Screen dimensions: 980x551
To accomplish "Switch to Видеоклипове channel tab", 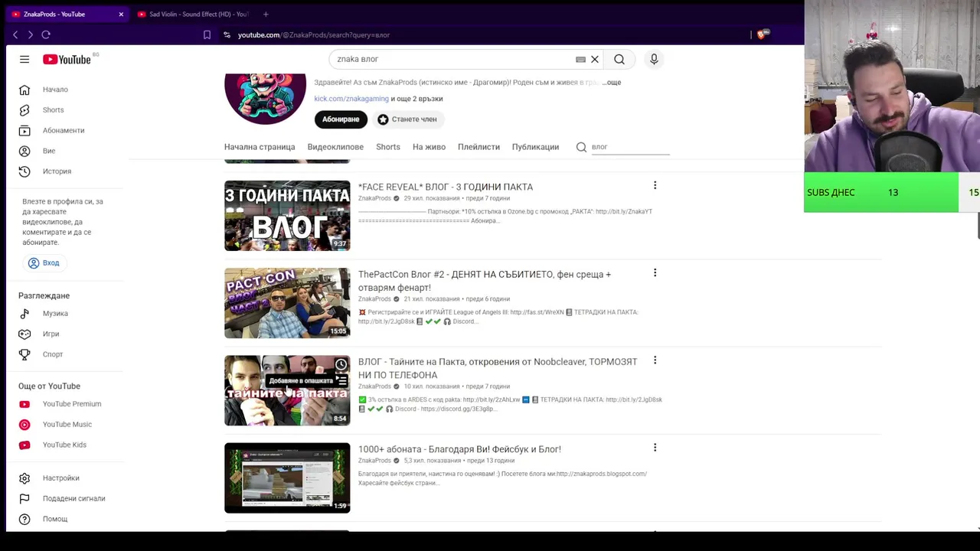I will [x=335, y=147].
